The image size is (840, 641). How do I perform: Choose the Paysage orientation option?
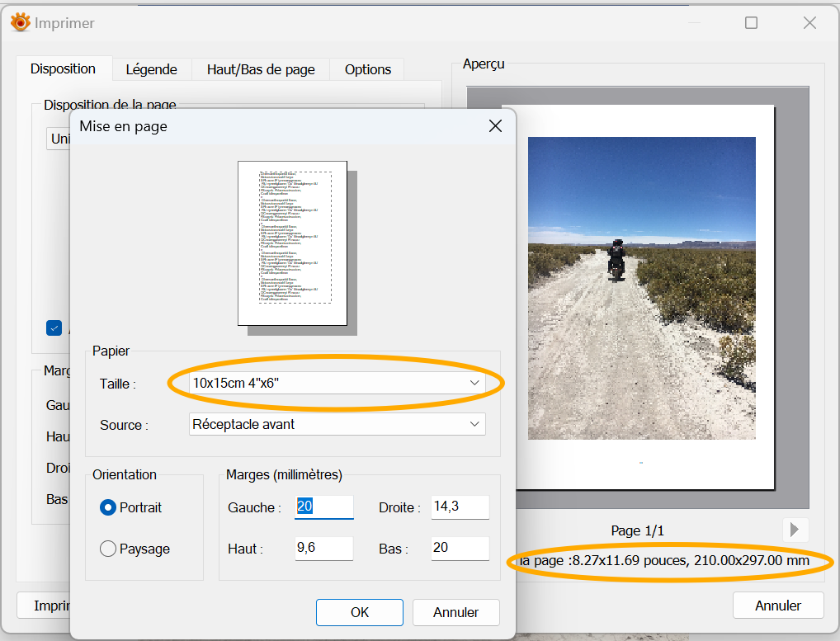pos(108,549)
